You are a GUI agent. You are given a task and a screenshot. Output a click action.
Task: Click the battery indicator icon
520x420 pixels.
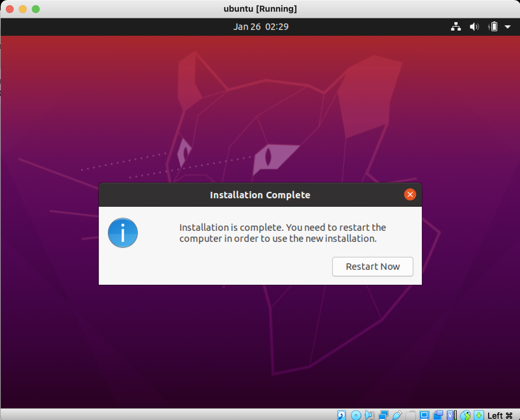coord(493,27)
